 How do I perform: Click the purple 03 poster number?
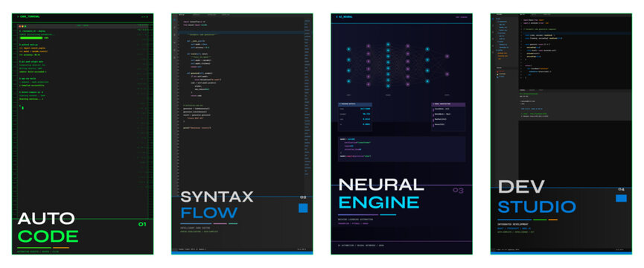click(x=458, y=191)
